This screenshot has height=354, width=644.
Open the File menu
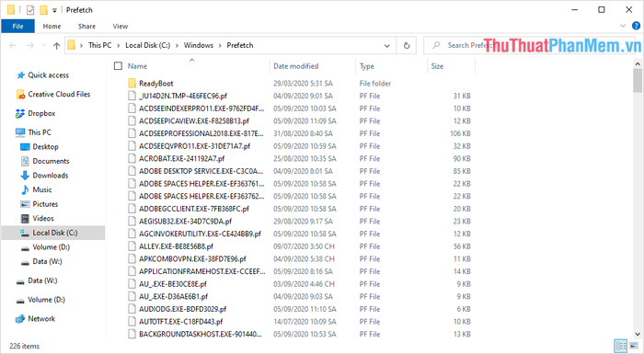[x=17, y=27]
